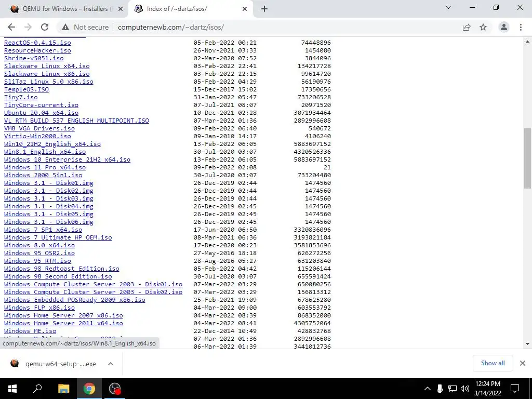This screenshot has height=399, width=532.
Task: Click Windows 7 Ultimate HP OEM.iso
Action: [x=58, y=238]
